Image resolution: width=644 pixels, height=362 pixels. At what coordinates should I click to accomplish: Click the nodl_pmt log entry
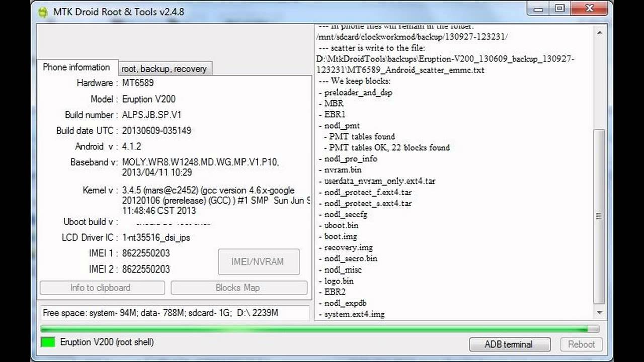coord(340,126)
